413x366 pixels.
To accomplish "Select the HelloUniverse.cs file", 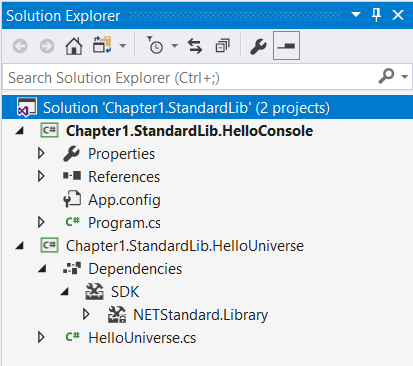I will [142, 338].
